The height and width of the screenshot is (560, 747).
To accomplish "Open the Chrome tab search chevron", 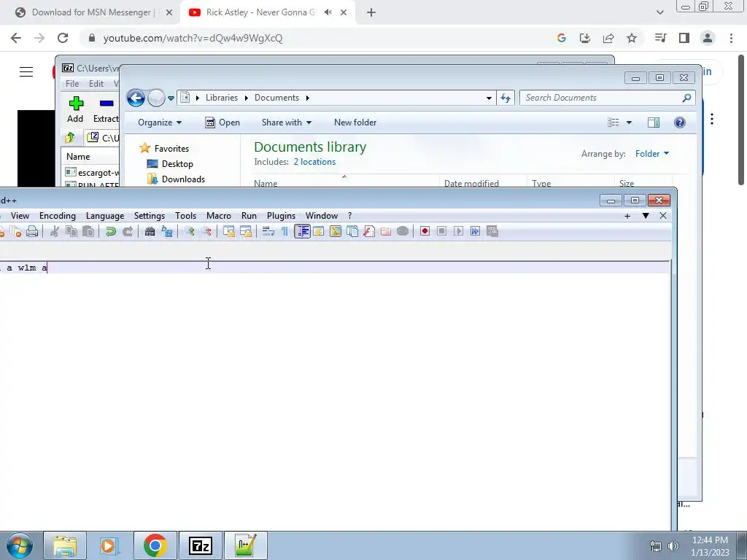I will [659, 12].
